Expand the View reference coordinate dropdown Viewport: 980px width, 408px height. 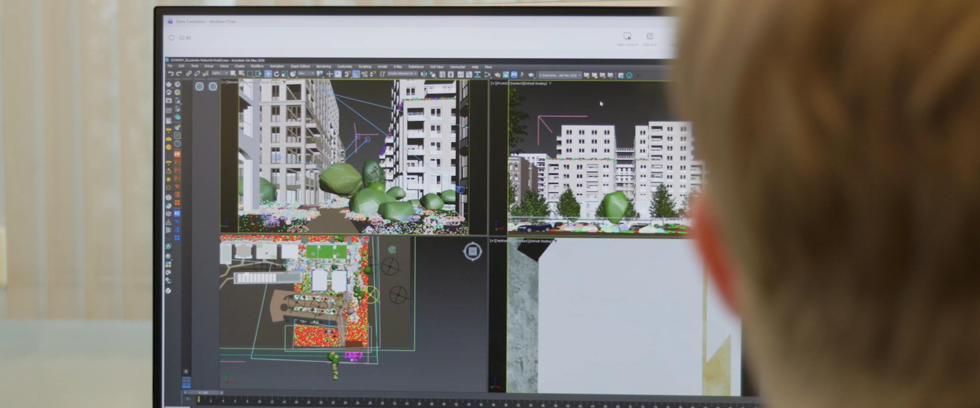pyautogui.click(x=307, y=73)
